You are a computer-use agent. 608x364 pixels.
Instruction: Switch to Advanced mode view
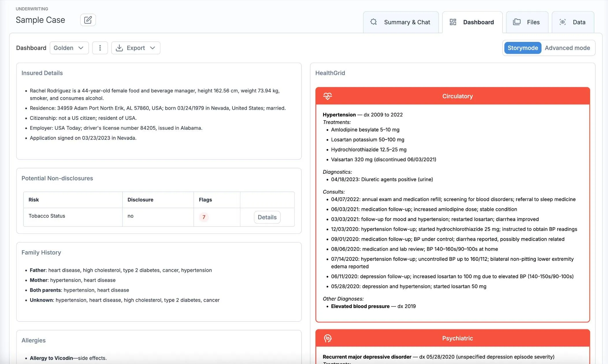click(x=567, y=48)
